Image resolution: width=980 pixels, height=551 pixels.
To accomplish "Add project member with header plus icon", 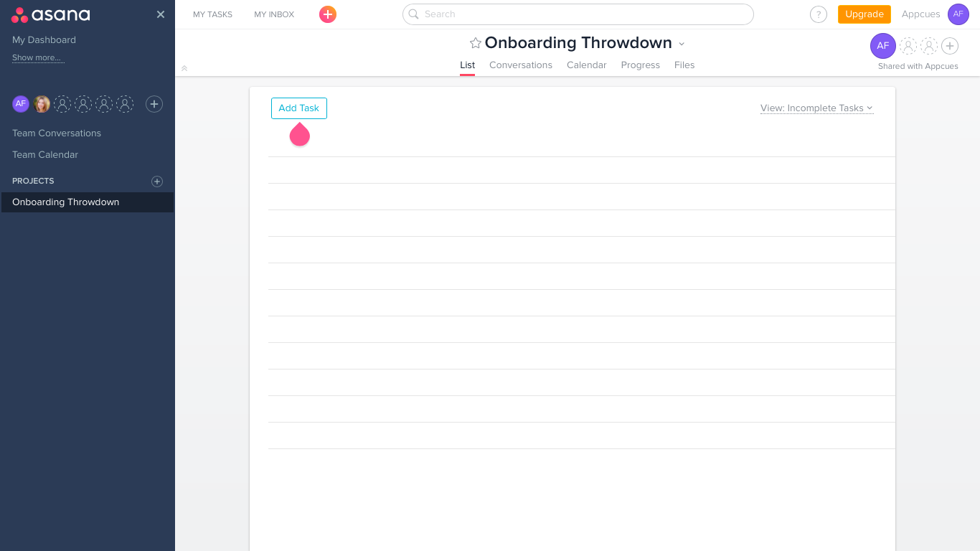I will coord(950,46).
